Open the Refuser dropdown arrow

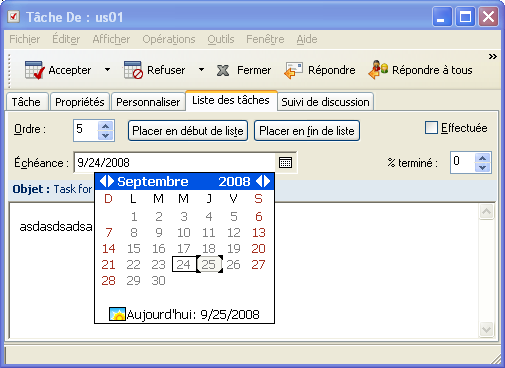pyautogui.click(x=201, y=70)
